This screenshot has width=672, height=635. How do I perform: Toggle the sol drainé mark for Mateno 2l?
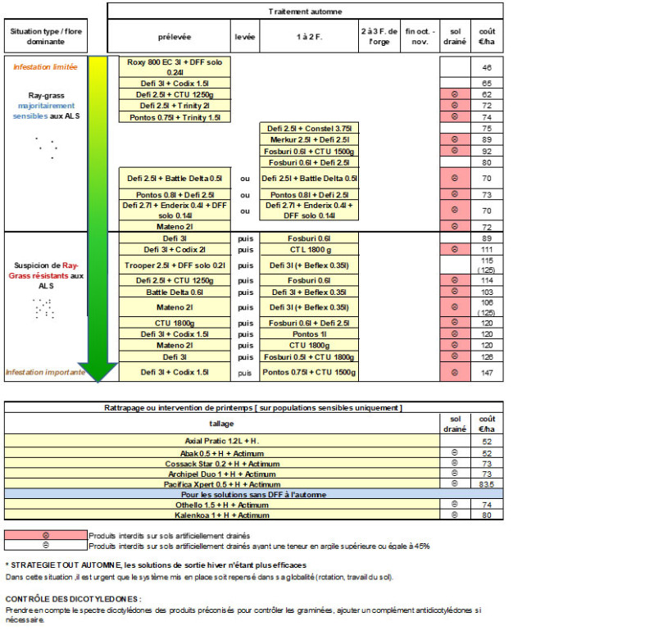pos(456,227)
